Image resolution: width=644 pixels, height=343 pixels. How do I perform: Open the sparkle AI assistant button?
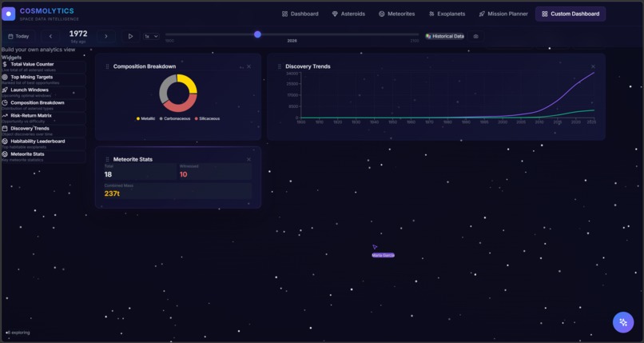click(623, 322)
